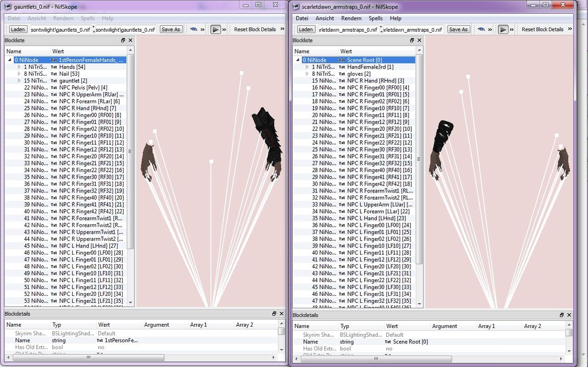The width and height of the screenshot is (588, 367).
Task: Expand the Hands [54] NiTriShape node
Action: click(19, 67)
